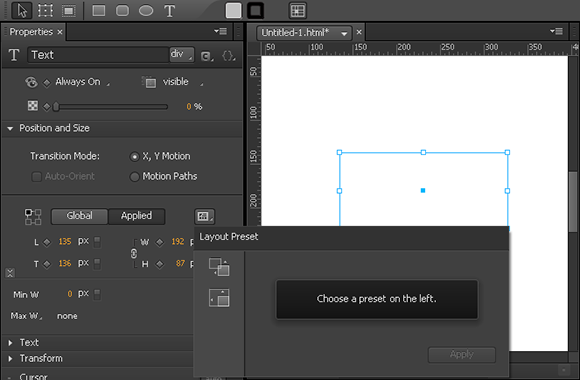
Task: Click the Min W value 0
Action: click(x=70, y=294)
